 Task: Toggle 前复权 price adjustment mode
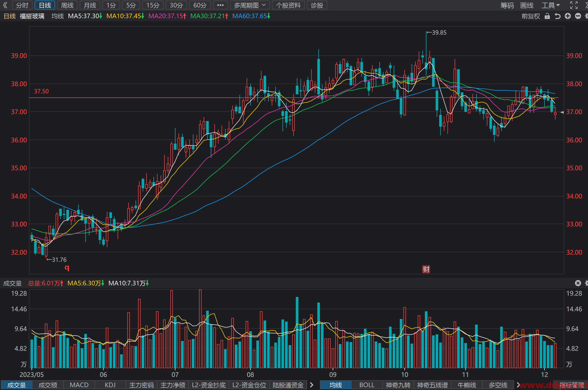531,16
